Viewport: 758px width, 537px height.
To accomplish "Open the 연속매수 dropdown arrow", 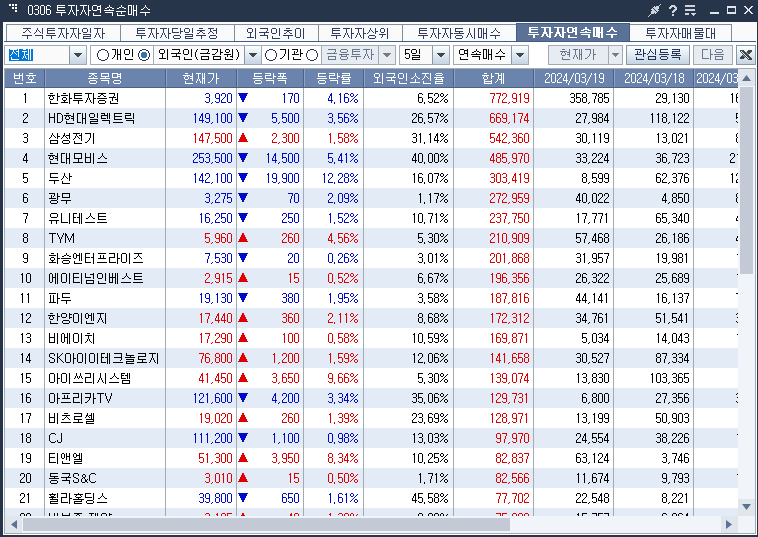I will [x=520, y=55].
